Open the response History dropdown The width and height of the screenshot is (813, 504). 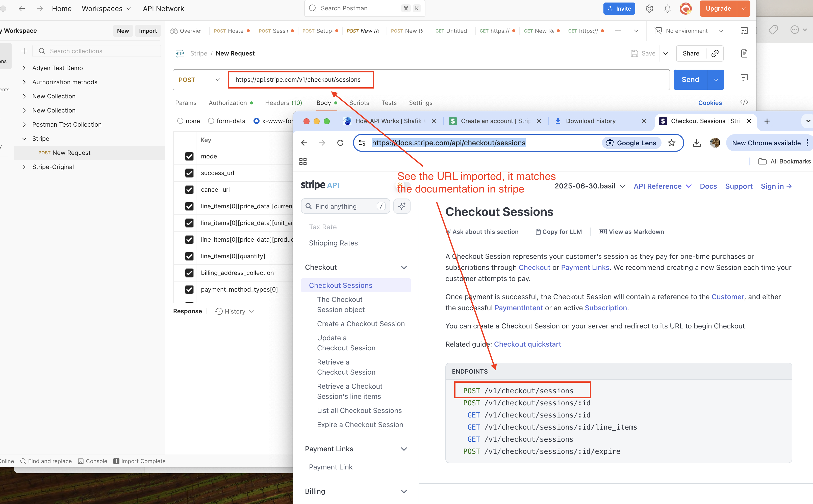pyautogui.click(x=234, y=311)
